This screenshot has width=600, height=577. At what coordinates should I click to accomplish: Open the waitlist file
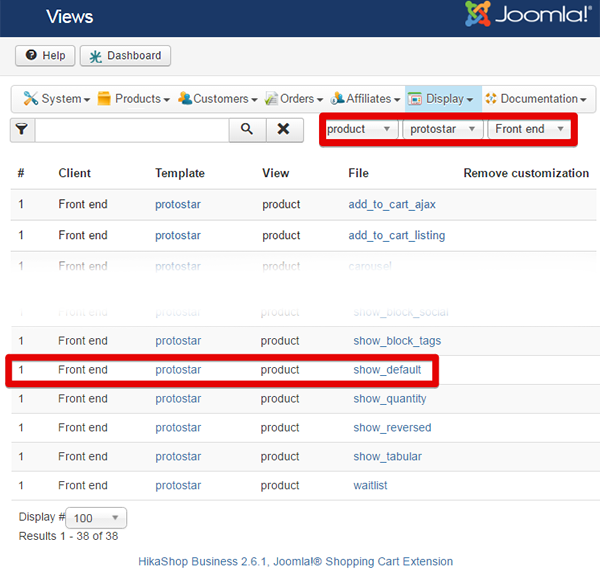[370, 486]
